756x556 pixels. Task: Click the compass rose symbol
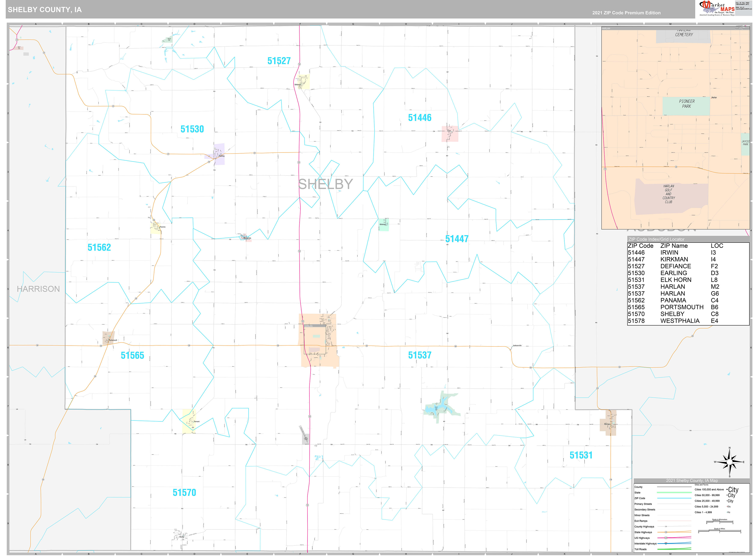coord(729,462)
